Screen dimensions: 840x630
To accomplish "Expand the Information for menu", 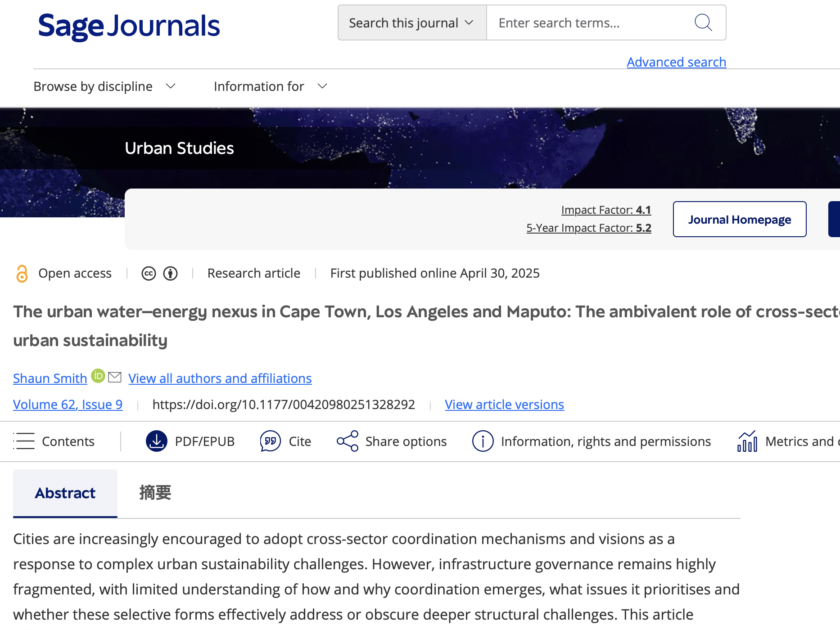I will coord(270,86).
